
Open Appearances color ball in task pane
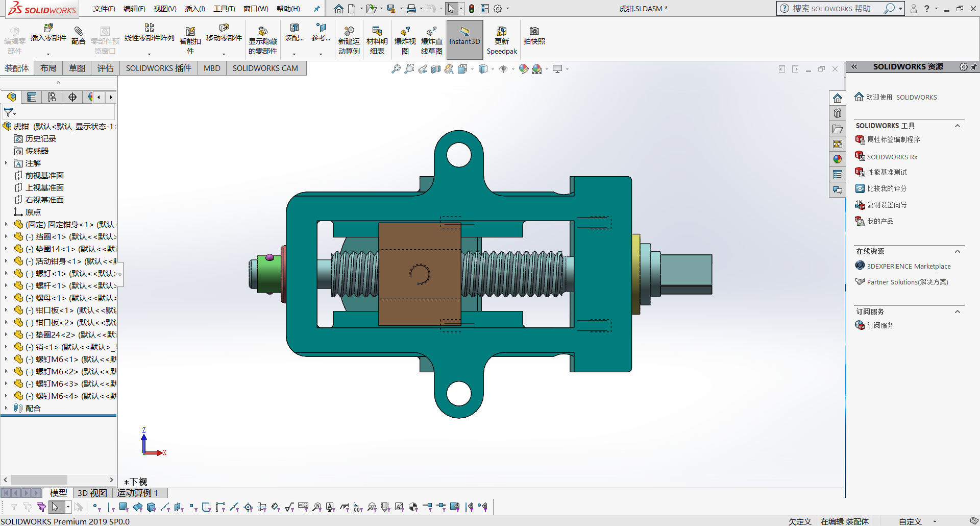(x=838, y=159)
